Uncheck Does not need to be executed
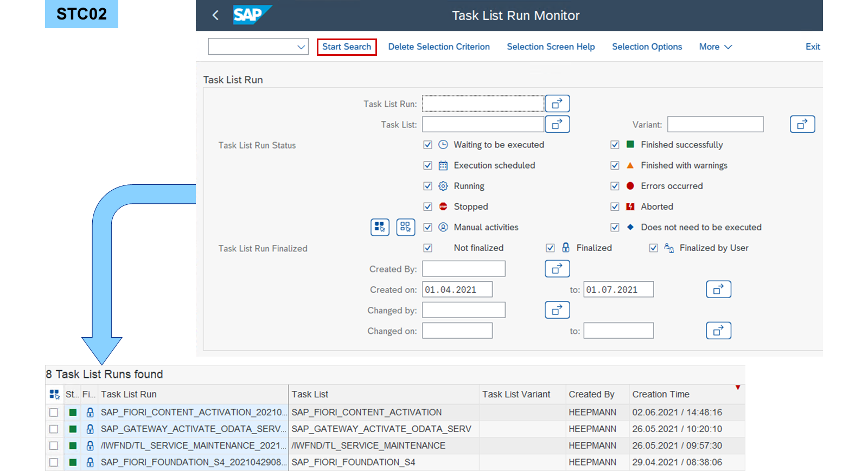Screen dimensions: 868x471 (x=615, y=227)
